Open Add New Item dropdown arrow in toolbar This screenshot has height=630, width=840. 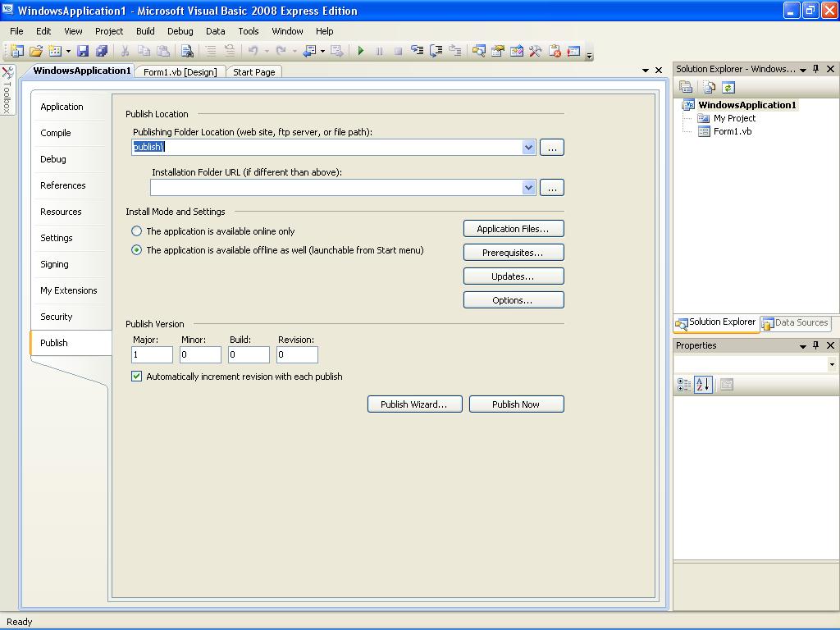[68, 52]
